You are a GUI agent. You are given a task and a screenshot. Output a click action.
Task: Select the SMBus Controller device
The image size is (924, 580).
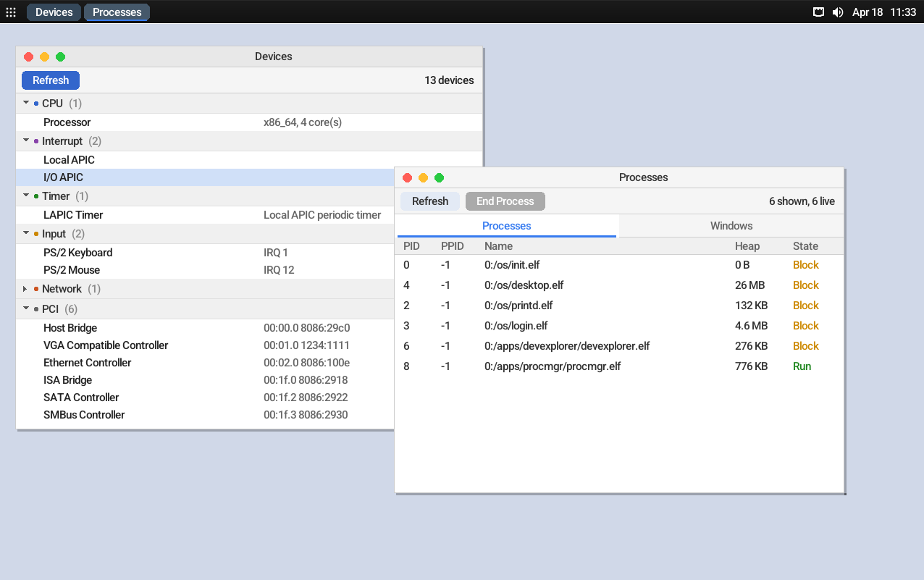[206, 415]
